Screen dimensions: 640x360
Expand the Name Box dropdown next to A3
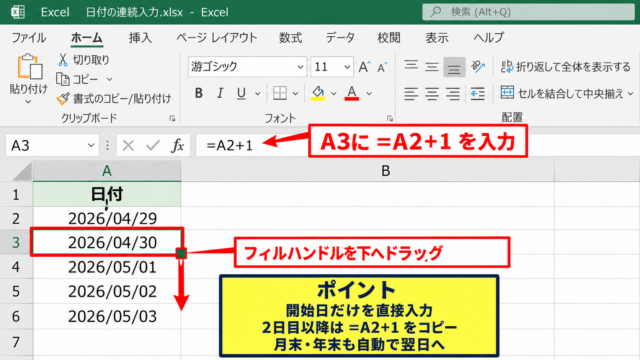click(91, 145)
